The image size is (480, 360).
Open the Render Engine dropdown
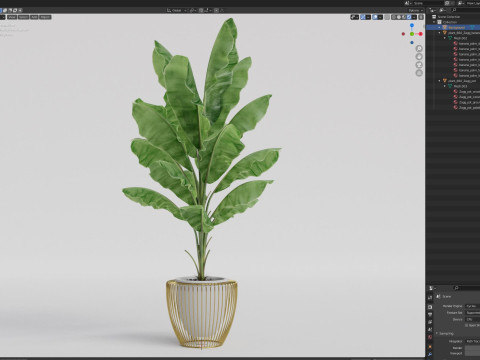(x=472, y=306)
